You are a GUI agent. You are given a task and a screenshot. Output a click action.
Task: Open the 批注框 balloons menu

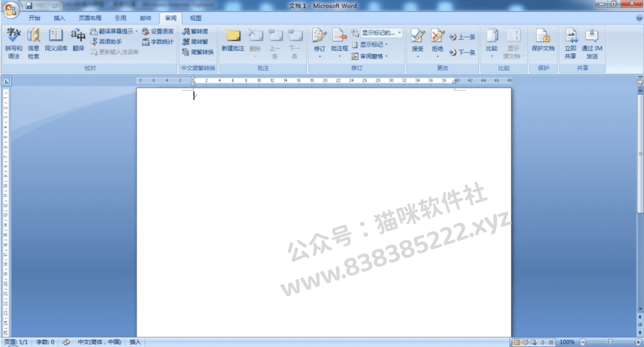[339, 43]
